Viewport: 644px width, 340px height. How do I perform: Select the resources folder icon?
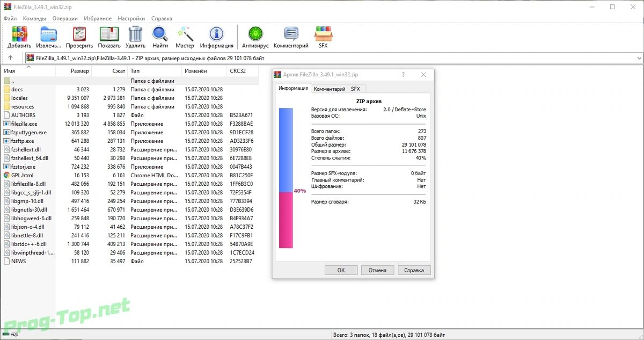click(6, 106)
